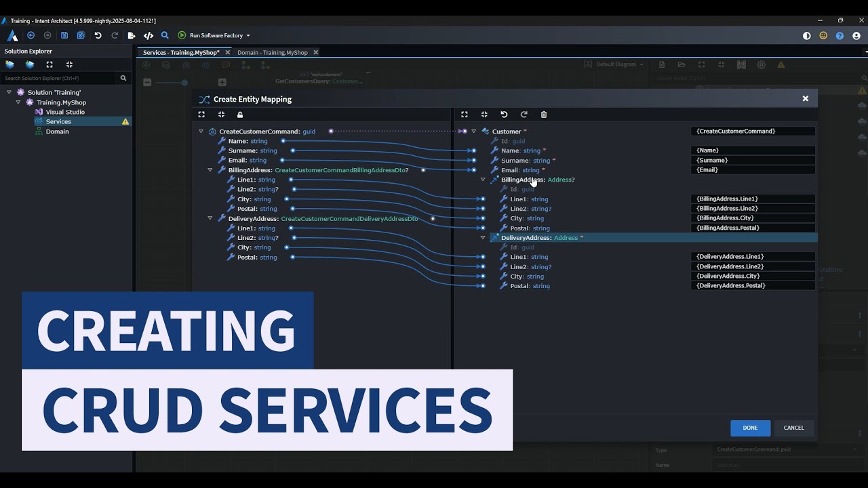The height and width of the screenshot is (488, 868).
Task: Switch to the Services - Training.MyShop tab
Action: click(181, 52)
